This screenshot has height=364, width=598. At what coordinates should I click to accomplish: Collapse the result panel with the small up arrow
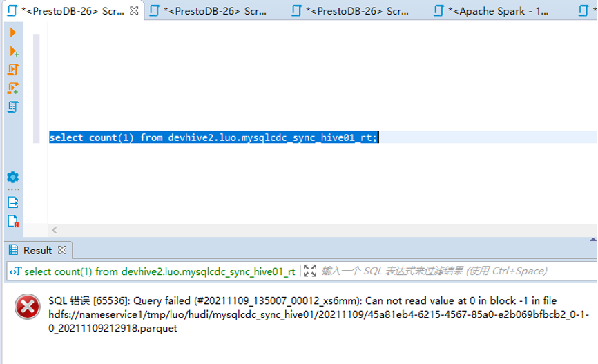point(592,240)
